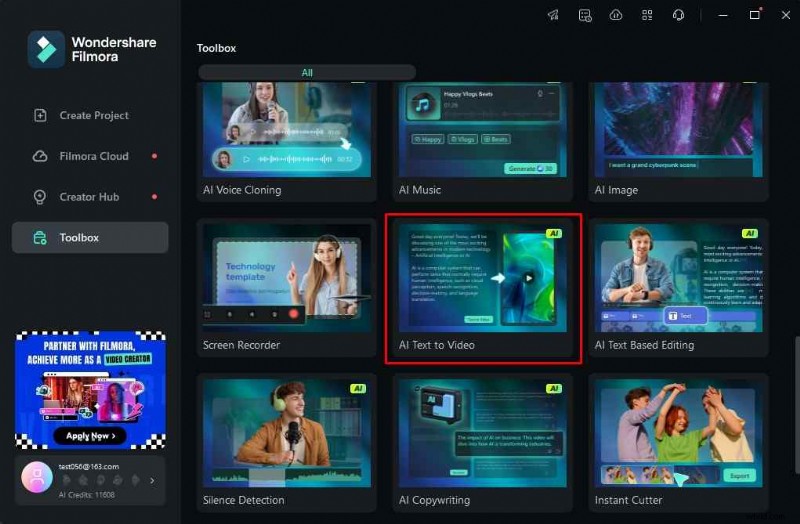Click the paper plane send icon in the title bar
This screenshot has height=524, width=800.
tap(554, 15)
